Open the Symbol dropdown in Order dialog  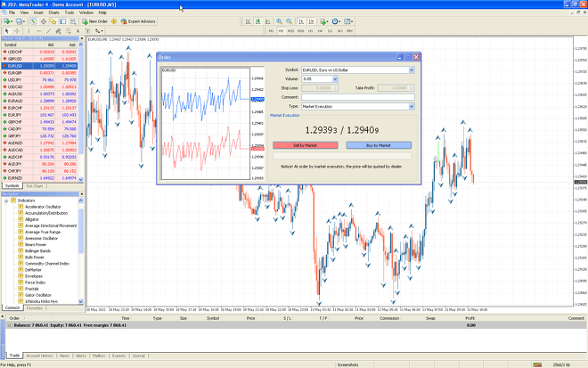[412, 70]
